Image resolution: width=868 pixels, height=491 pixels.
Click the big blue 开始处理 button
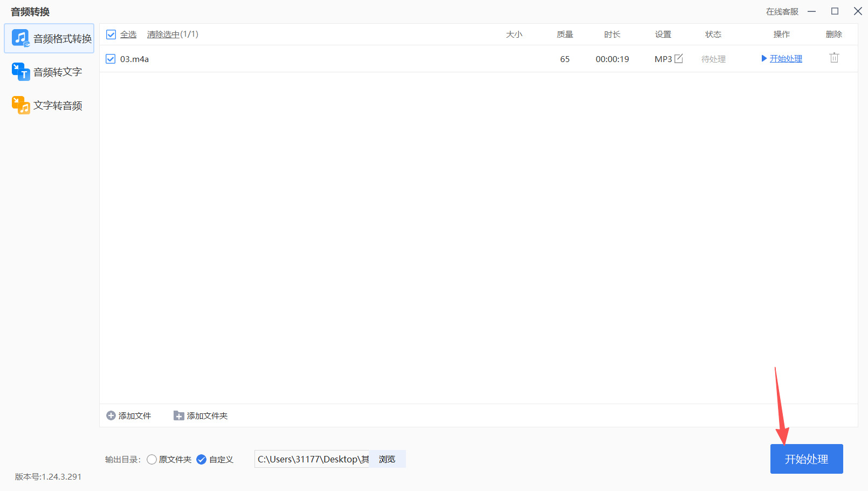pos(807,459)
